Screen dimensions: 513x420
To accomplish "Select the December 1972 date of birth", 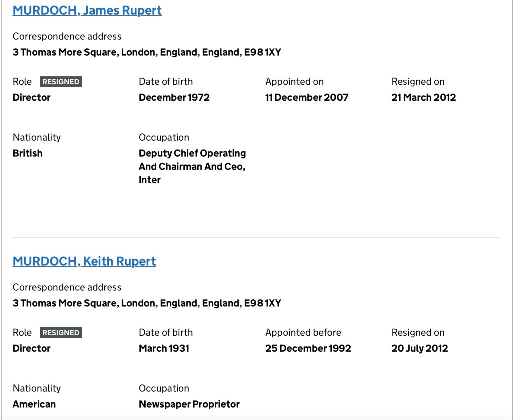I will point(174,97).
